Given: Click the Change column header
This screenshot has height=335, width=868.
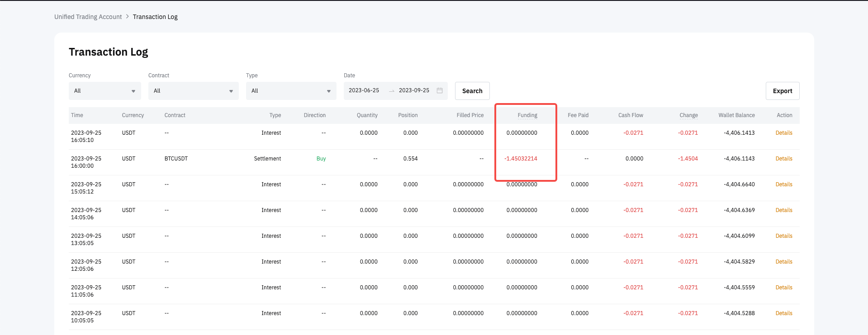Looking at the screenshot, I should pos(688,115).
